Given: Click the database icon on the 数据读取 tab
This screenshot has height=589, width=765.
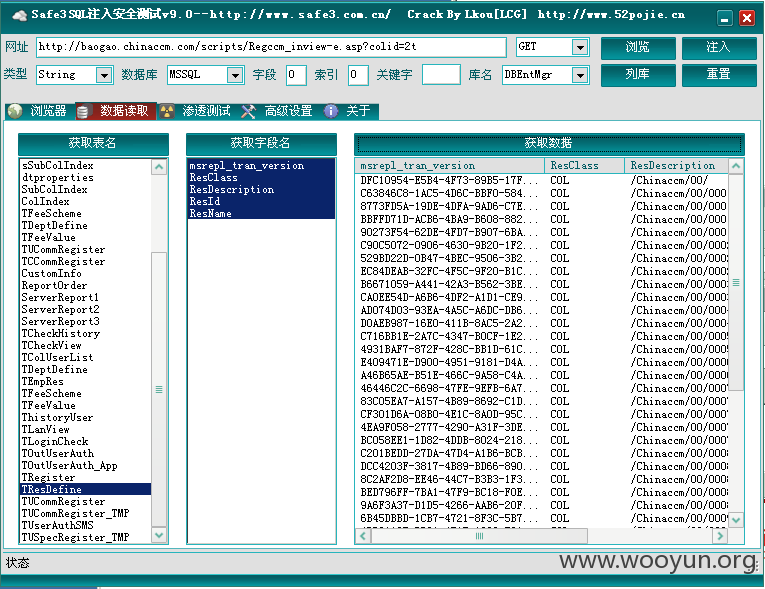Looking at the screenshot, I should 83,112.
